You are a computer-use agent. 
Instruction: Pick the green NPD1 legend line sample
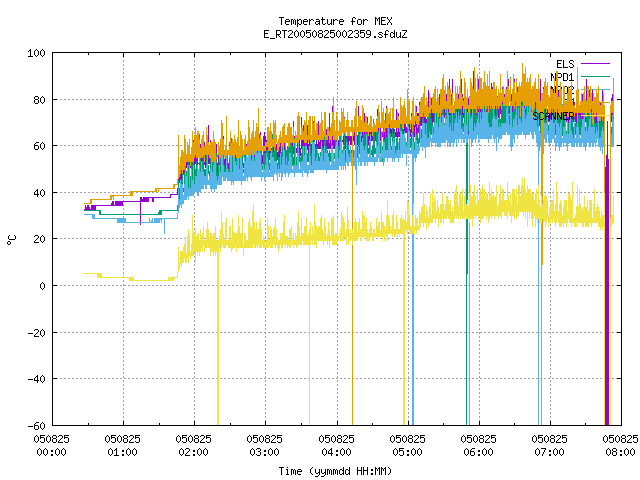(x=595, y=76)
